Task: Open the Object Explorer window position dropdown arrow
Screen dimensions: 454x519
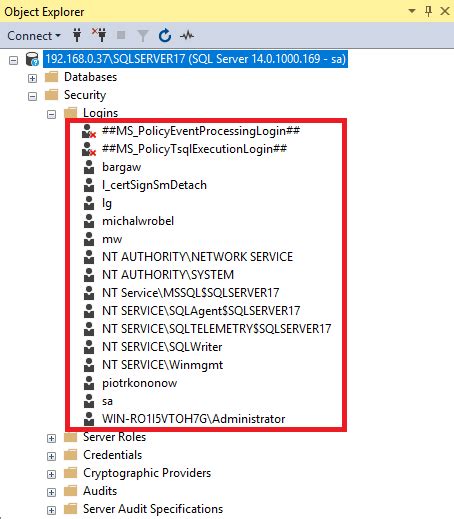Action: coord(412,11)
